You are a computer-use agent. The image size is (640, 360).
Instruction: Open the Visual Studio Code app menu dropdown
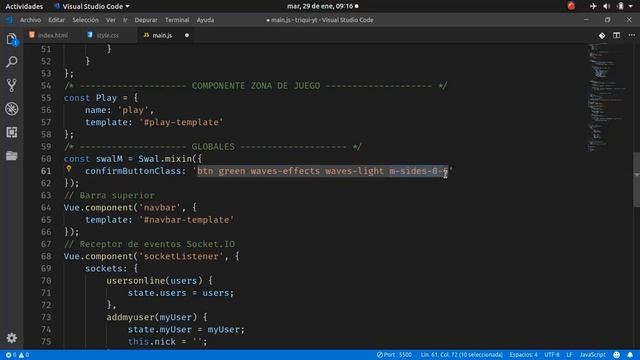click(92, 7)
